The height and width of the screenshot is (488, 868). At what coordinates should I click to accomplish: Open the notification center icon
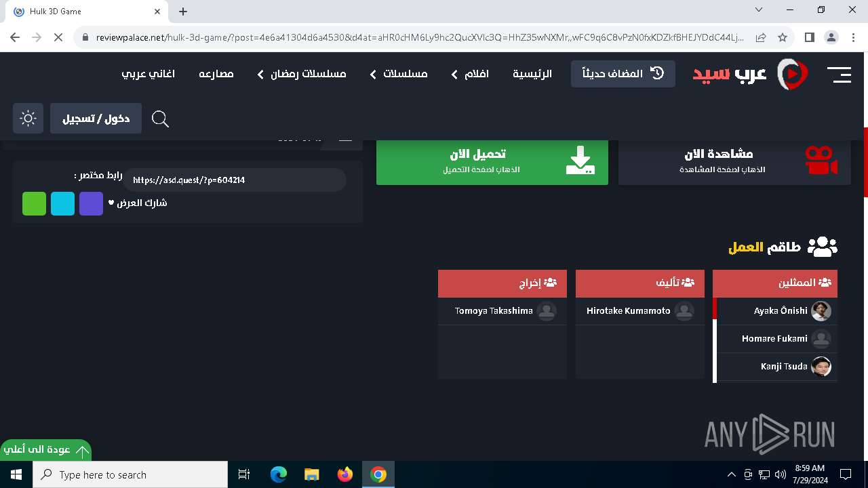click(846, 474)
